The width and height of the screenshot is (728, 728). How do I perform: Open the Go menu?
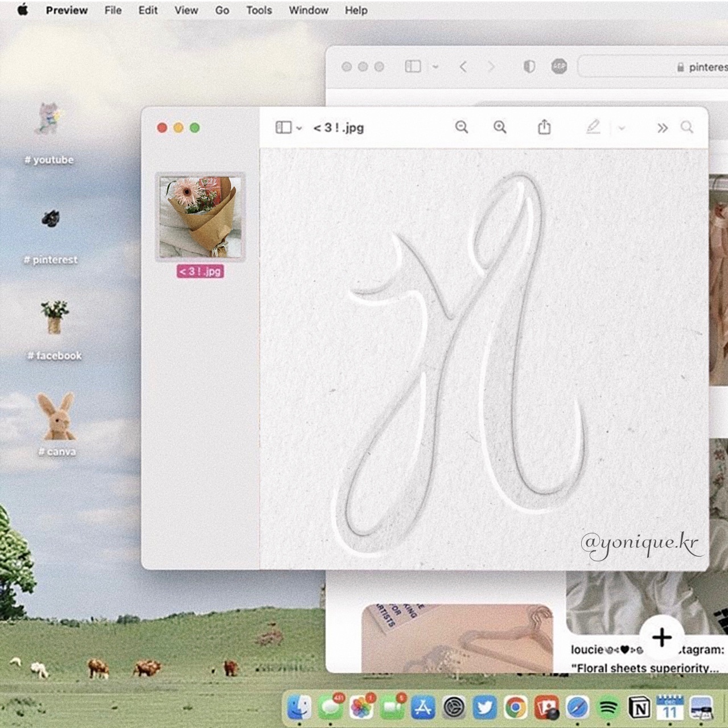click(222, 10)
